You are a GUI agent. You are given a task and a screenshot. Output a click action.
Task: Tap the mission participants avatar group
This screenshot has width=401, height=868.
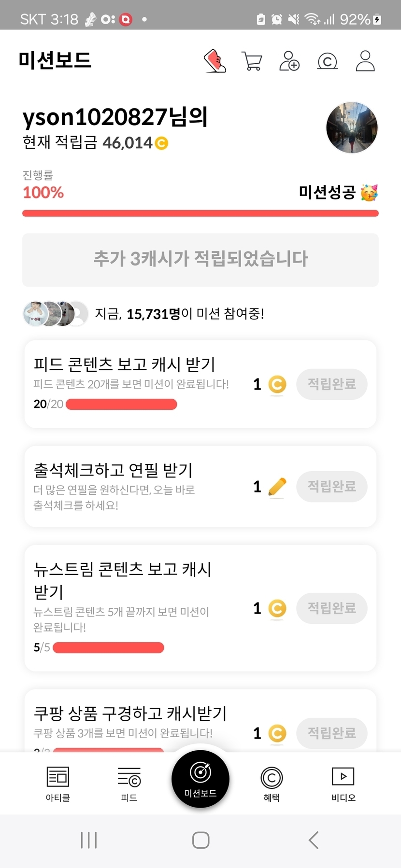pyautogui.click(x=56, y=314)
